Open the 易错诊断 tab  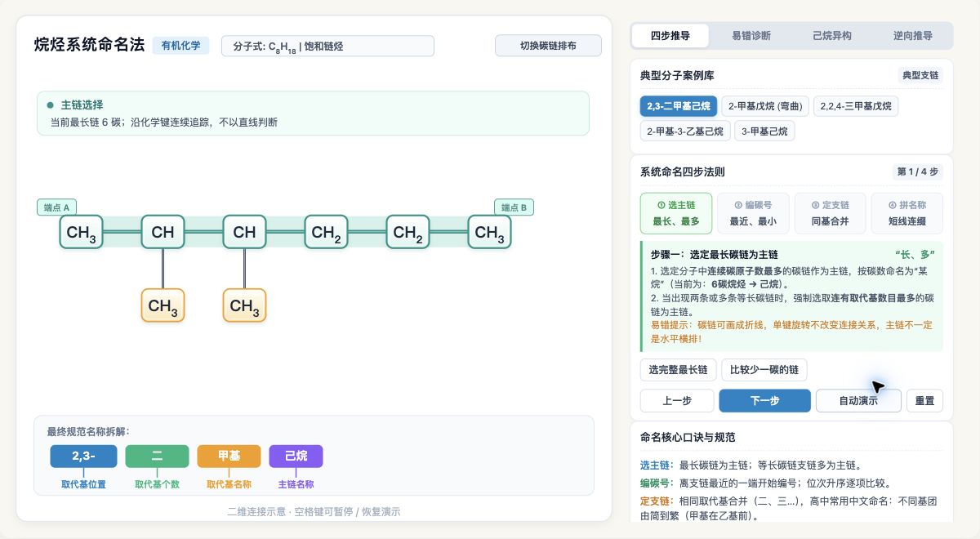click(751, 36)
